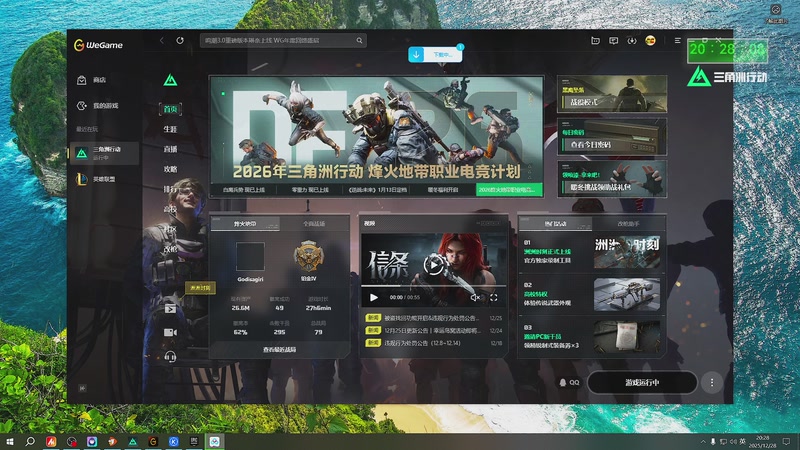Screen dimensions: 800x450
Task: Play the video with the center play button
Action: pos(433,264)
